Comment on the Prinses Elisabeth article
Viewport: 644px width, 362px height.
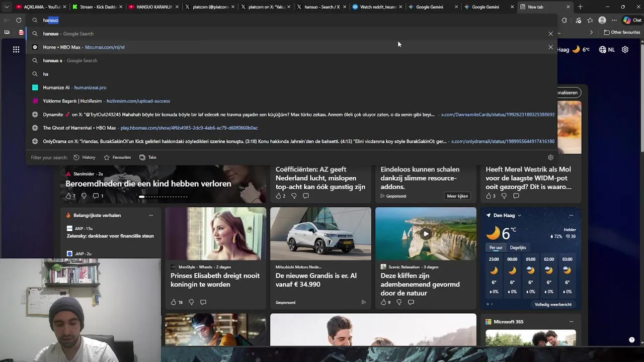[203, 302]
